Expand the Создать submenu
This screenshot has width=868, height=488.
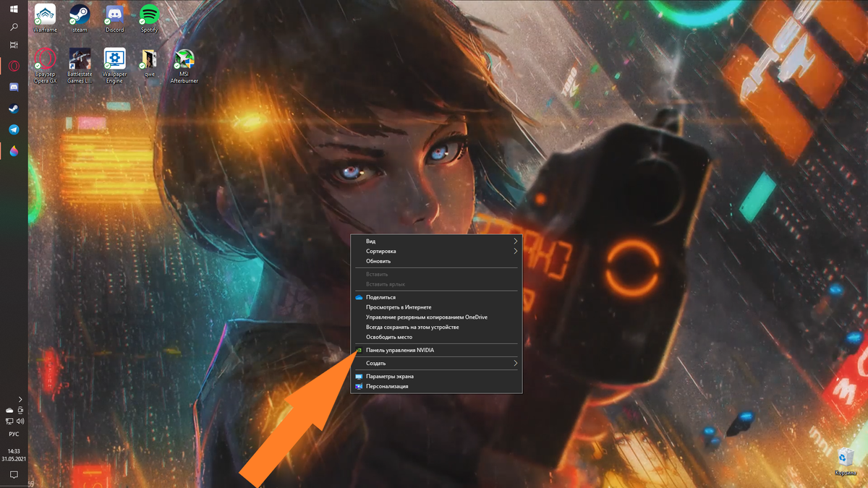pyautogui.click(x=436, y=364)
